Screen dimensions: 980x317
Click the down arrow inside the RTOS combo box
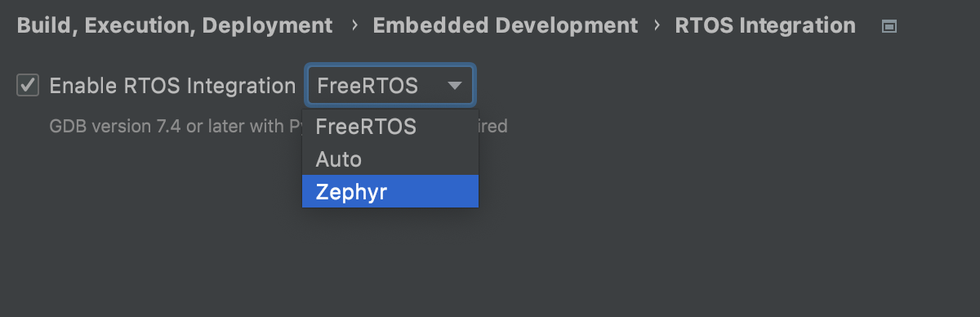point(454,85)
